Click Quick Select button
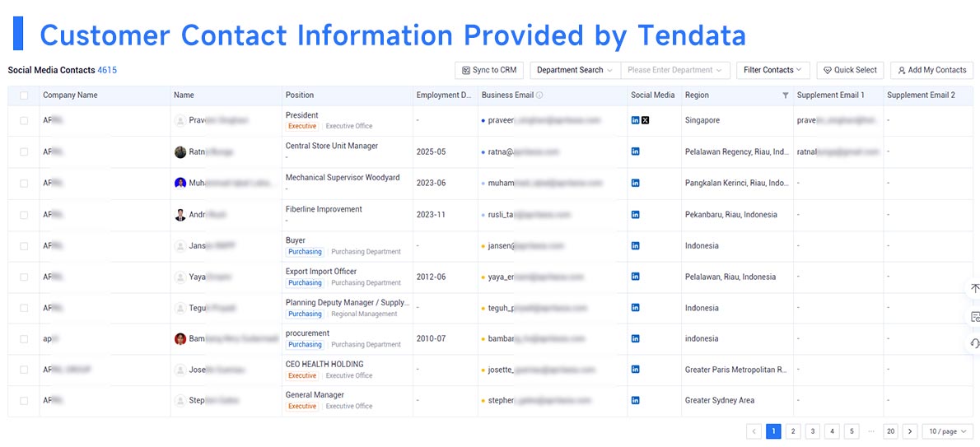 [x=850, y=70]
